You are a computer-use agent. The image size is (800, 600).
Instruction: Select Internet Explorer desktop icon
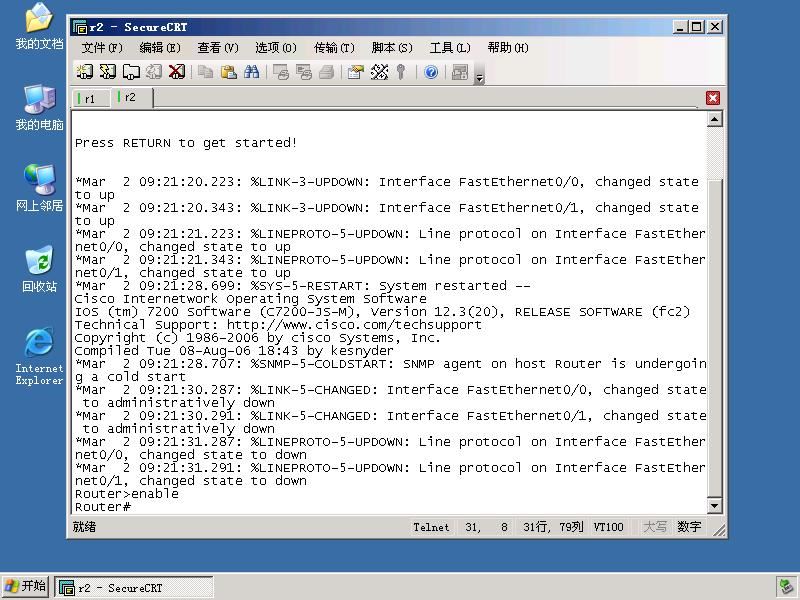pyautogui.click(x=39, y=356)
